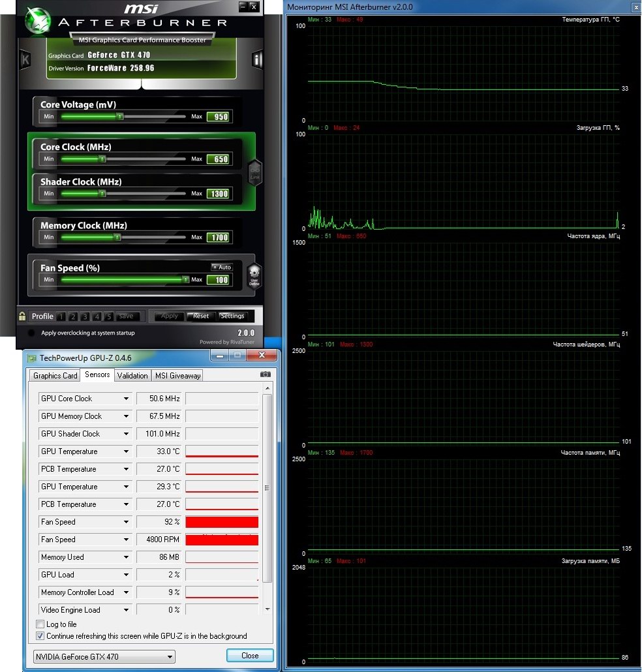Image resolution: width=642 pixels, height=672 pixels.
Task: Click the GPU-Z camera screenshot icon
Action: click(265, 374)
